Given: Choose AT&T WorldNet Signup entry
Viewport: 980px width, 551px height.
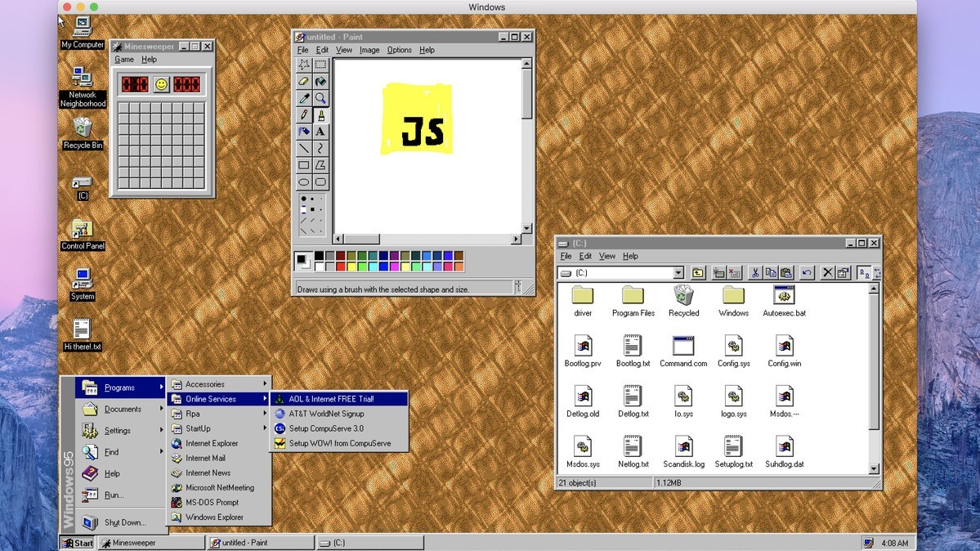Looking at the screenshot, I should pyautogui.click(x=339, y=414).
